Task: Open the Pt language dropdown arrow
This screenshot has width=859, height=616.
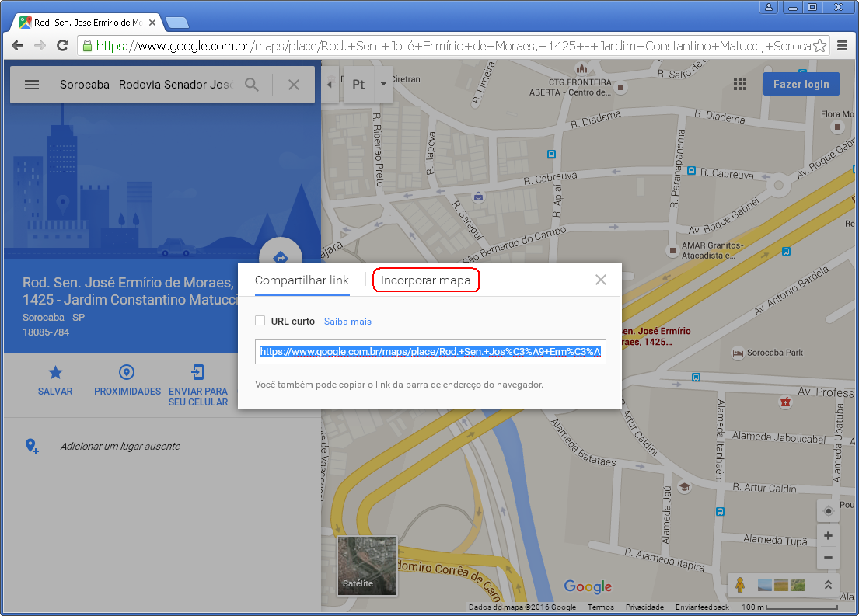Action: point(383,84)
